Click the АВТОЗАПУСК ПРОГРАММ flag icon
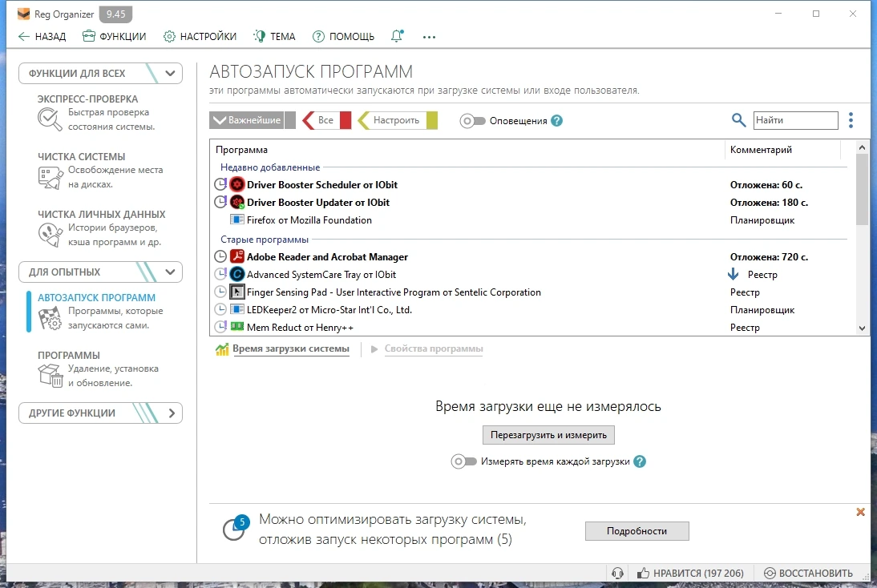Viewport: 877px width, 588px height. click(51, 318)
